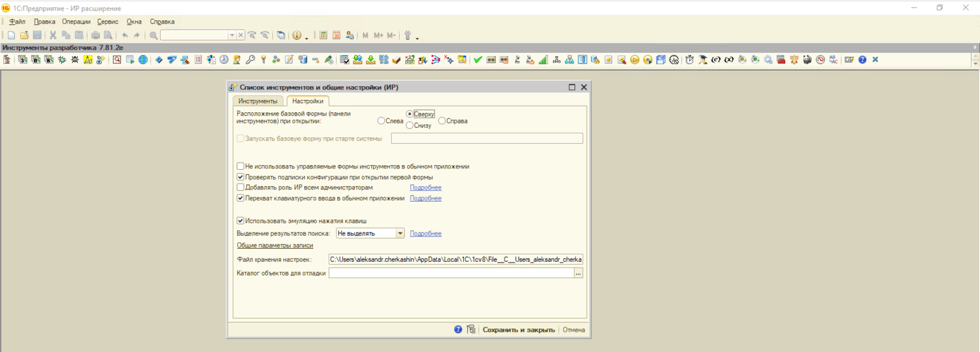
Task: Click Сохранить и закрыть button
Action: pyautogui.click(x=519, y=330)
